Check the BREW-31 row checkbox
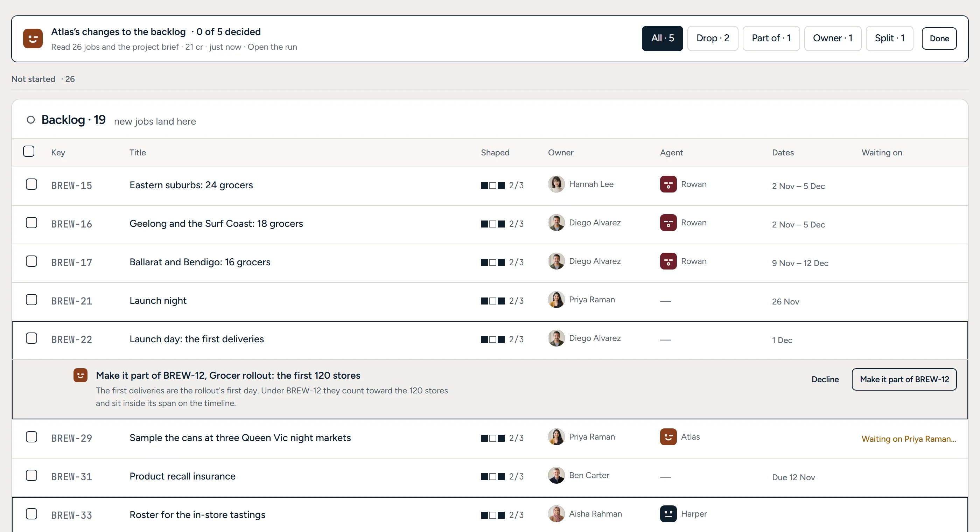The image size is (980, 532). point(31,475)
